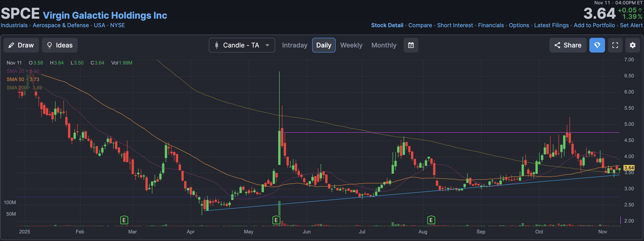Open chart settings gear

632,45
